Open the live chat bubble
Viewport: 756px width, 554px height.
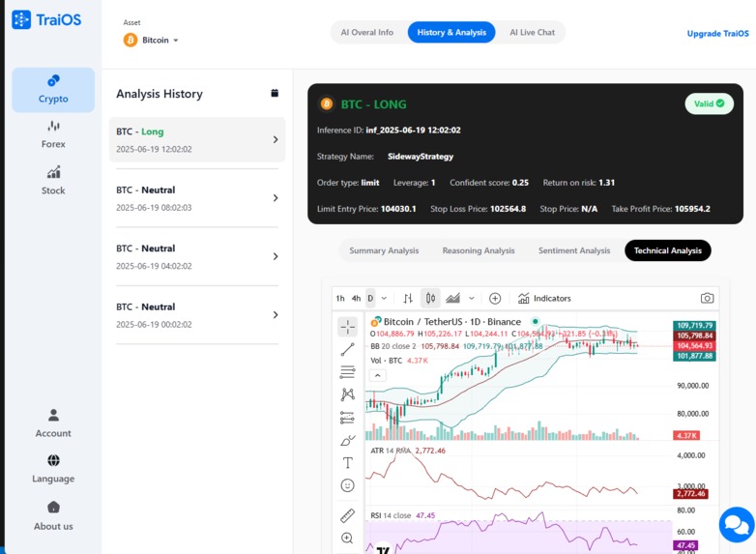pyautogui.click(x=737, y=525)
